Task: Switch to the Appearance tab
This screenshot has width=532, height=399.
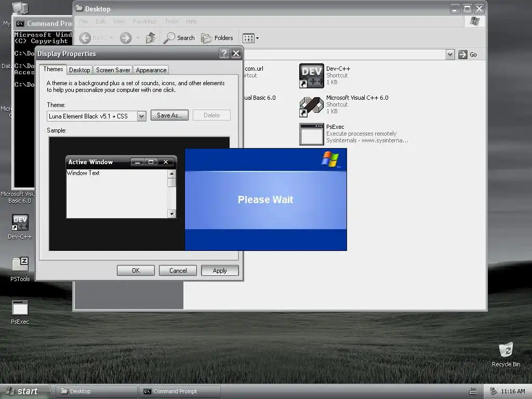Action: [151, 70]
